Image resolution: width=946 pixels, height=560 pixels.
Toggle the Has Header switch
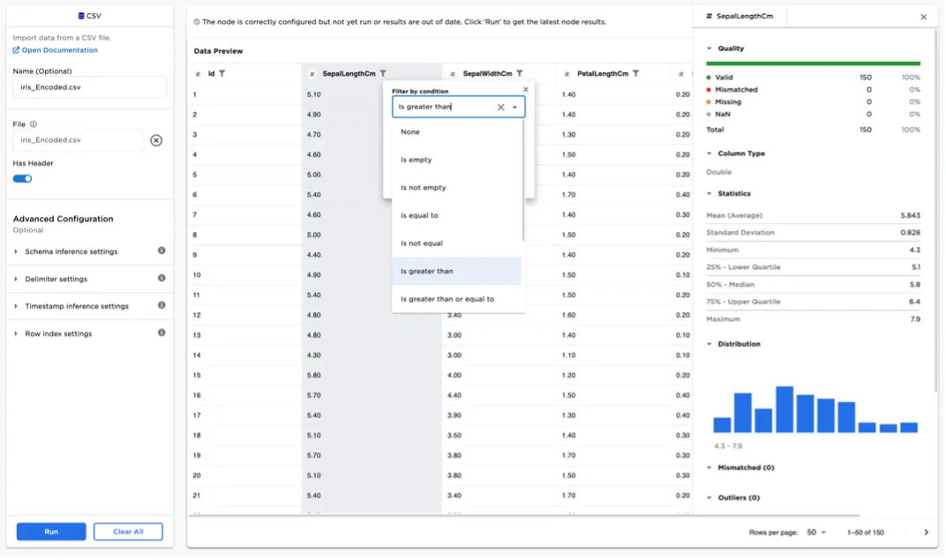23,179
